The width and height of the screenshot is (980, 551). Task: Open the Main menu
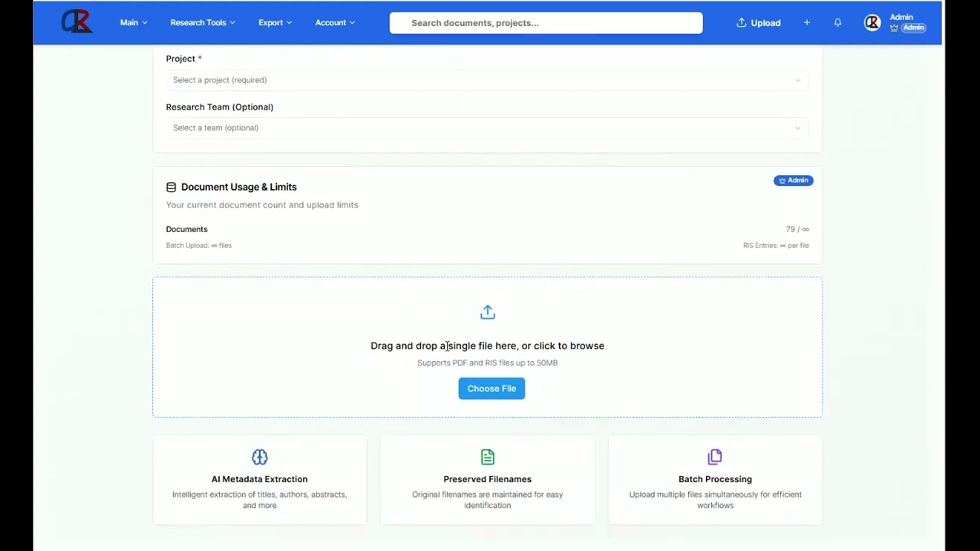pyautogui.click(x=133, y=23)
